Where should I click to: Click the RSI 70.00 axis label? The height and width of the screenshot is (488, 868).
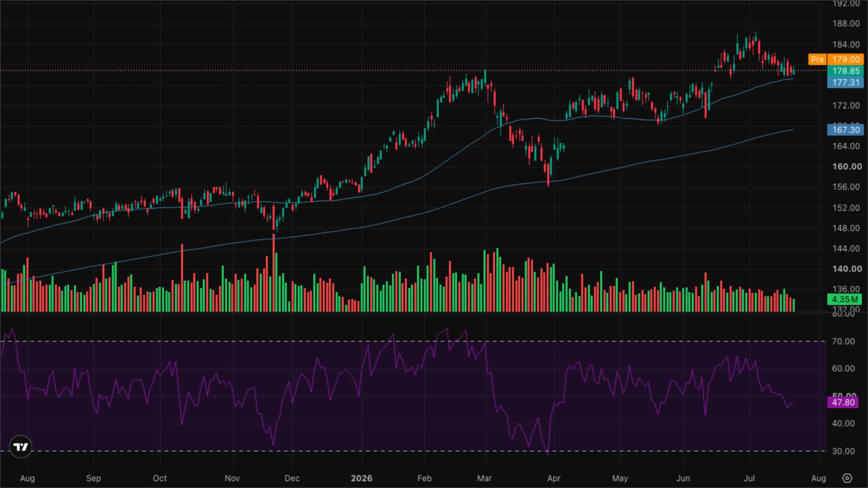click(843, 341)
